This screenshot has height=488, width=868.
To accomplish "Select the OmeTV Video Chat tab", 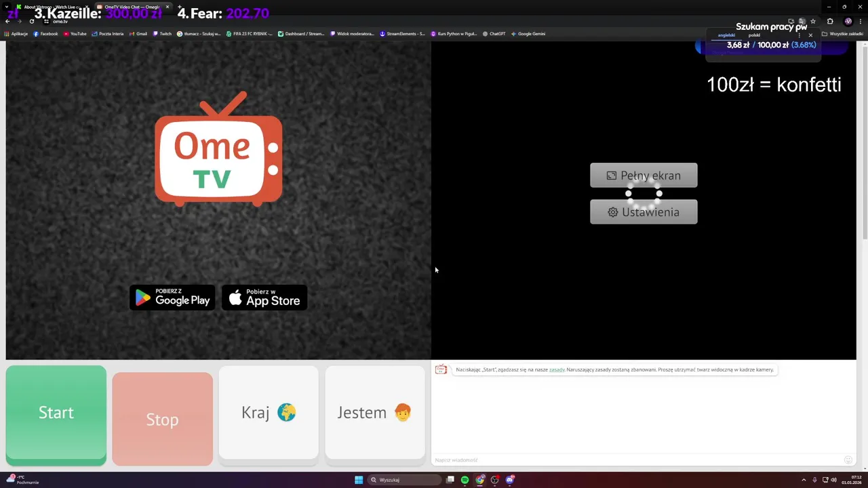I will click(x=132, y=7).
